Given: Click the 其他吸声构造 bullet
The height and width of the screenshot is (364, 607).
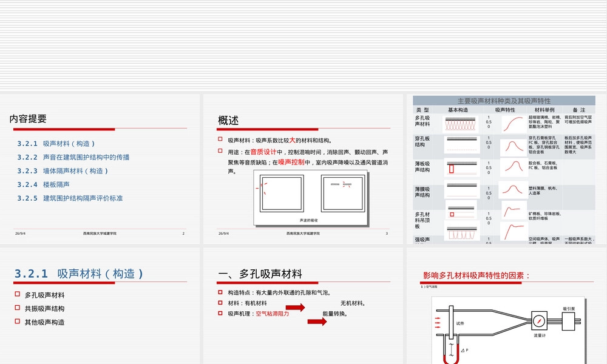Looking at the screenshot, I should 44,322.
